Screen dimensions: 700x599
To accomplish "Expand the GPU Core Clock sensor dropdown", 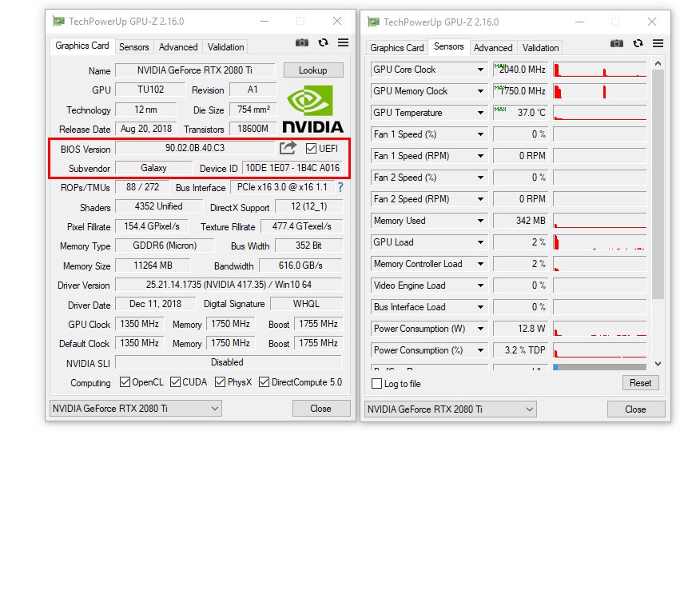I will 480,70.
